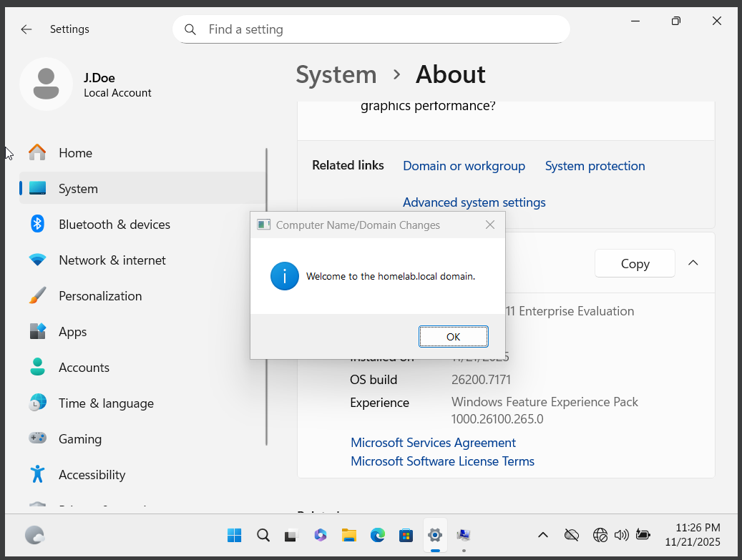
Task: Collapse the Windows specifications section chevron
Action: tap(693, 263)
